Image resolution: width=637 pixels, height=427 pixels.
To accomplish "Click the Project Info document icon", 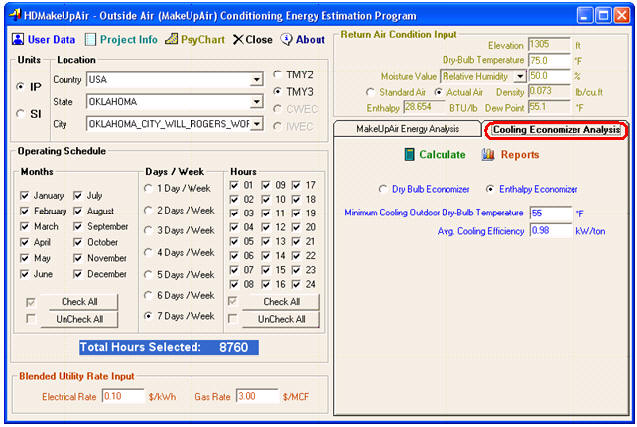I will pyautogui.click(x=90, y=40).
